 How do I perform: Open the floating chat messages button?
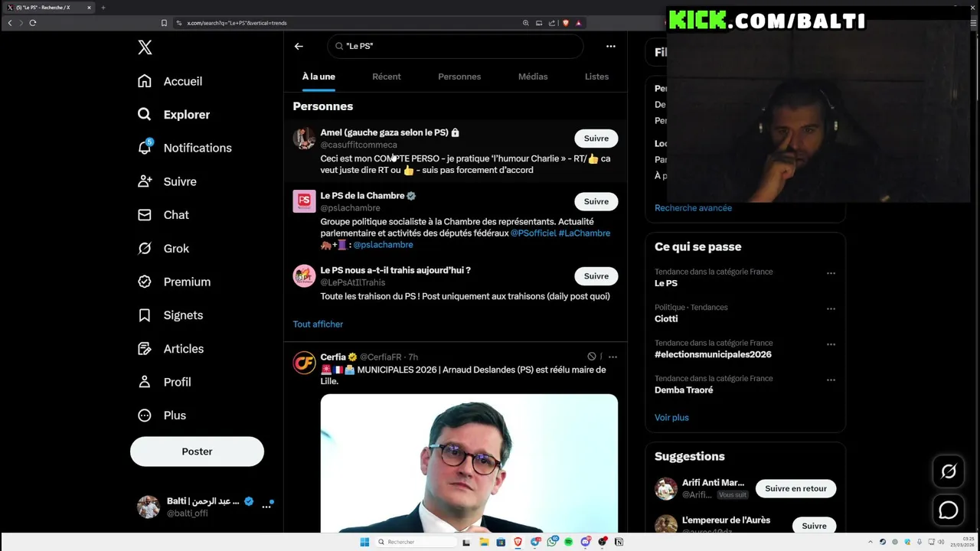(948, 510)
